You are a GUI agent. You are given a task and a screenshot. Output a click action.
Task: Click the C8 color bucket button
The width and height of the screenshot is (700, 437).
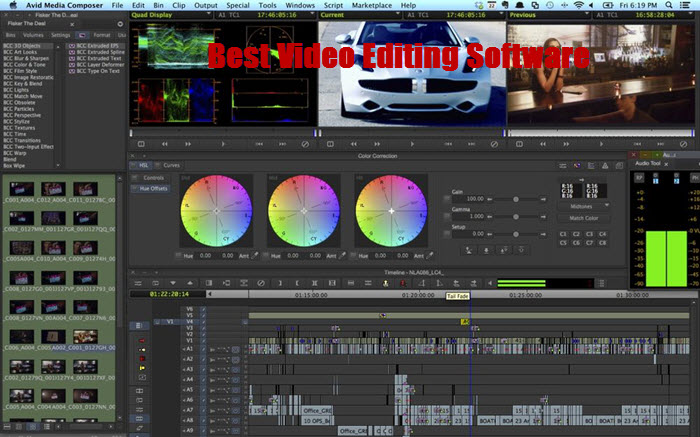[603, 243]
